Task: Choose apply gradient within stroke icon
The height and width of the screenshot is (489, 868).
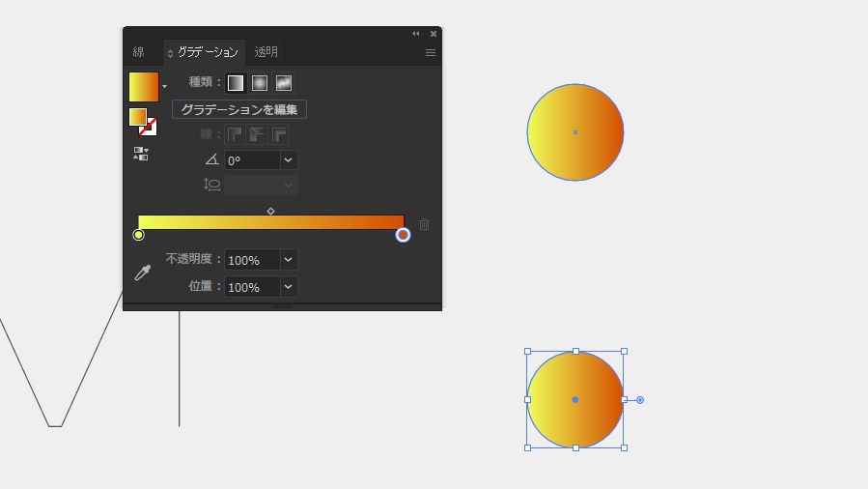Action: pos(235,134)
